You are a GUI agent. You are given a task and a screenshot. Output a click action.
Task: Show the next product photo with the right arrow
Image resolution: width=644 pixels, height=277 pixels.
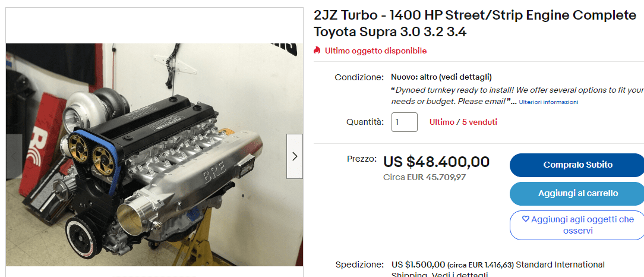tap(295, 156)
